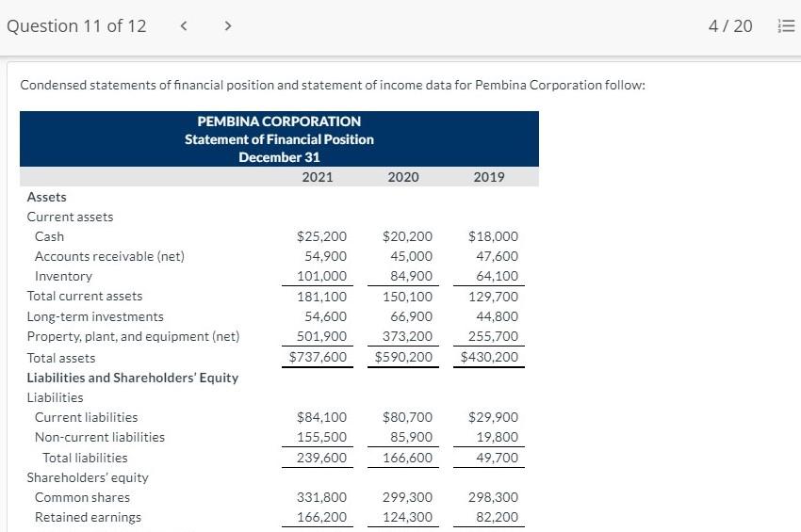801x532 pixels.
Task: Click the 2021 Total assets value $737,600
Action: click(x=318, y=357)
